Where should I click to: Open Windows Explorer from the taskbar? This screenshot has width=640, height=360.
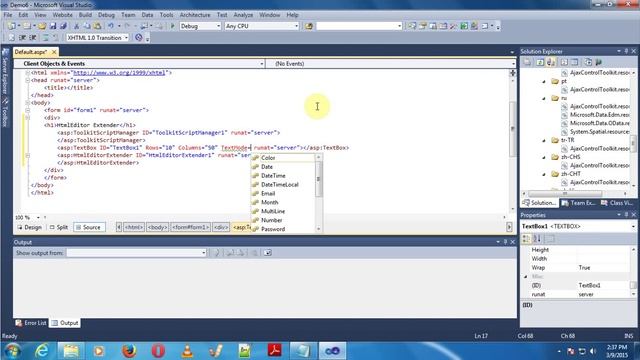click(71, 350)
